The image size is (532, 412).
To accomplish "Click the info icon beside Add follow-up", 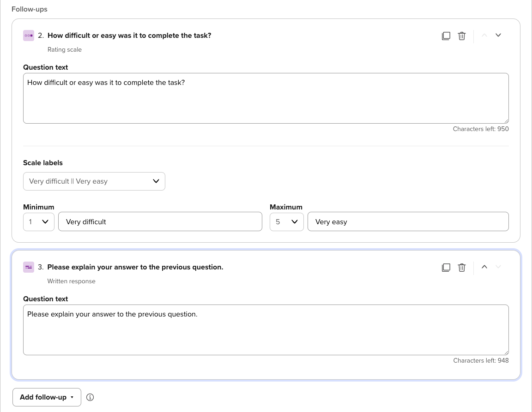I will [90, 397].
